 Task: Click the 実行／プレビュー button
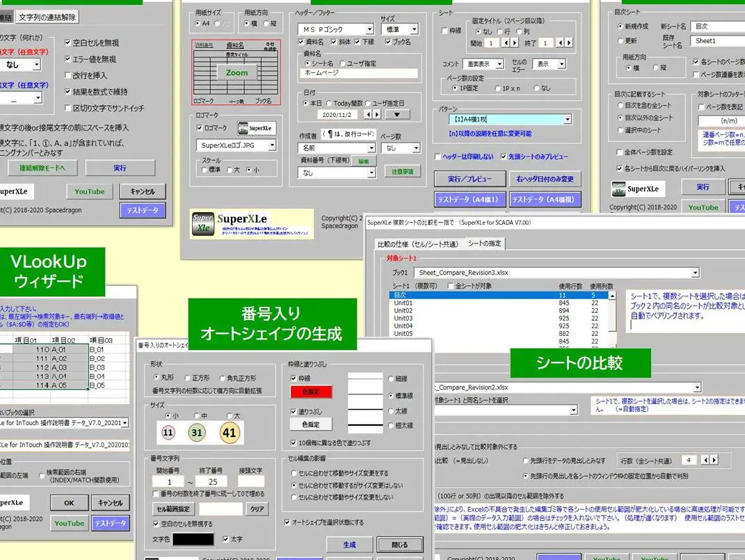470,179
